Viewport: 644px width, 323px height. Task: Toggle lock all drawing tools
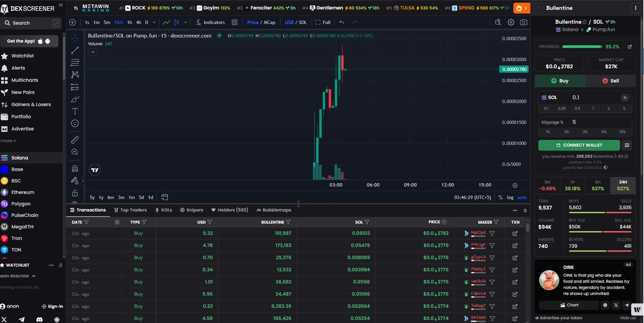coord(75,193)
